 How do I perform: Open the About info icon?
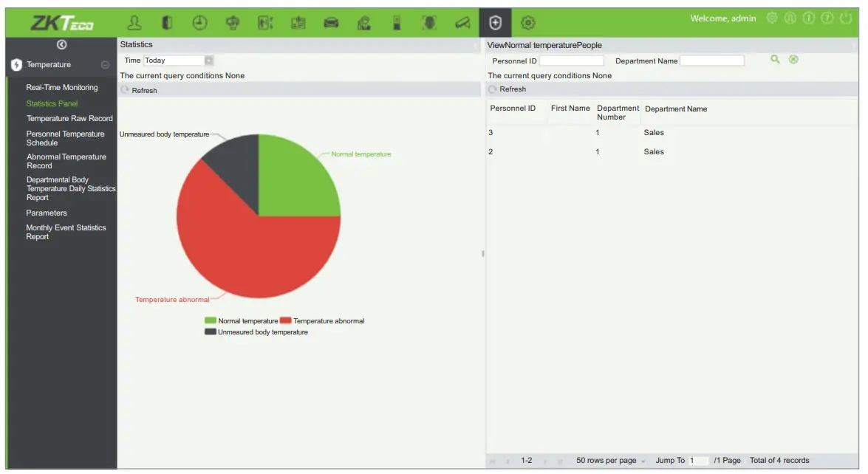point(809,18)
